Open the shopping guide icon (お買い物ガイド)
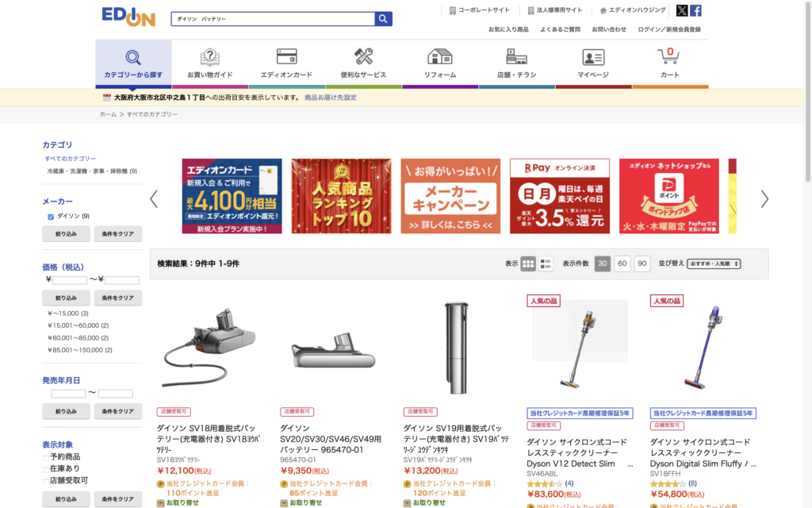 click(x=209, y=56)
